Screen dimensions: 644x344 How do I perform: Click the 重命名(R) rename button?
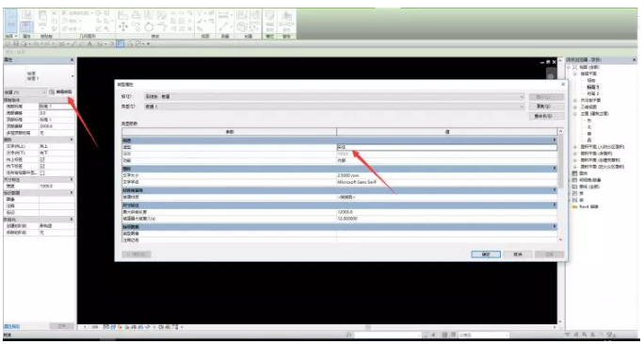point(545,116)
